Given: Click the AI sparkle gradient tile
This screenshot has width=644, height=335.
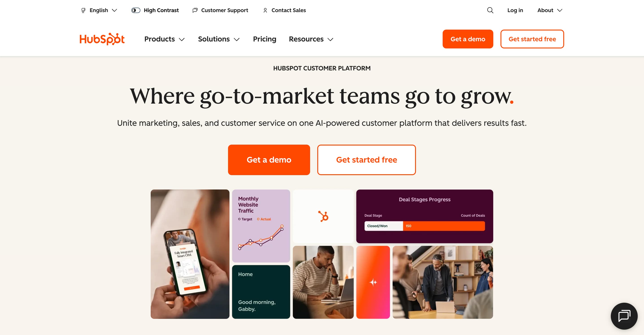Looking at the screenshot, I should pos(373,282).
